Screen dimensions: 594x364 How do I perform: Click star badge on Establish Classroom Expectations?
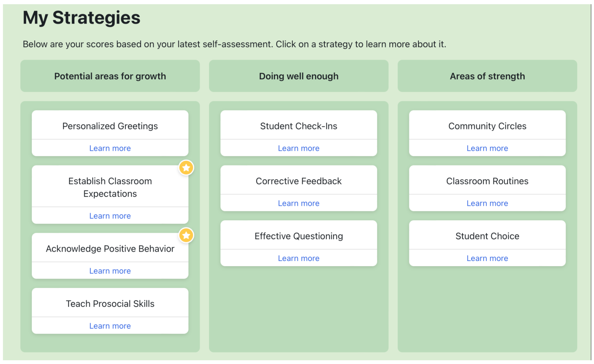(x=186, y=168)
